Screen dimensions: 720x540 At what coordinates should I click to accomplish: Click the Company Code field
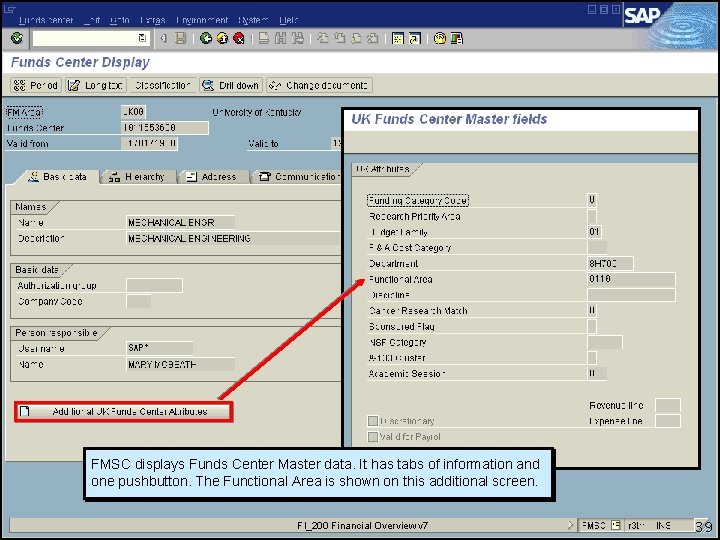point(138,302)
